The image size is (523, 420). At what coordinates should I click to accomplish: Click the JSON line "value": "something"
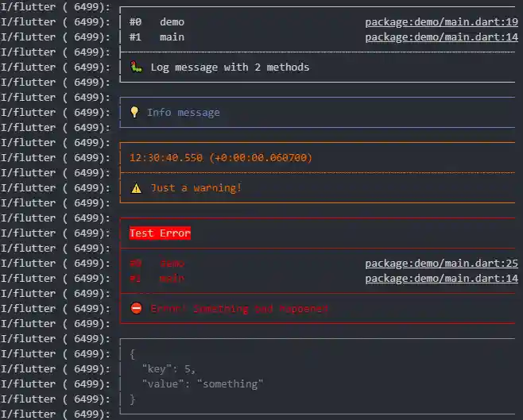202,384
